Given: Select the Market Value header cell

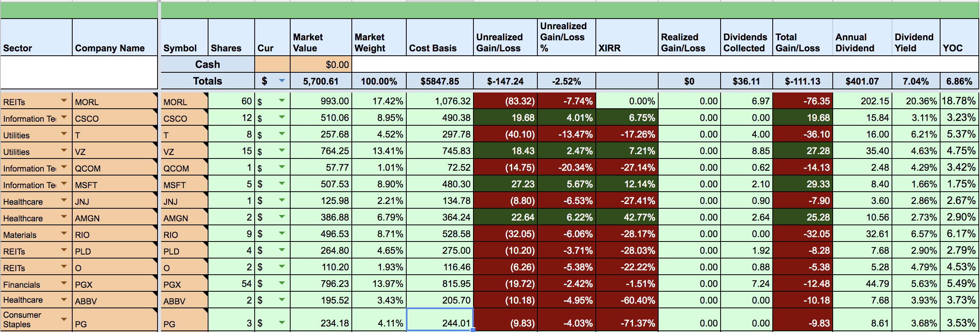Looking at the screenshot, I should coord(321,37).
